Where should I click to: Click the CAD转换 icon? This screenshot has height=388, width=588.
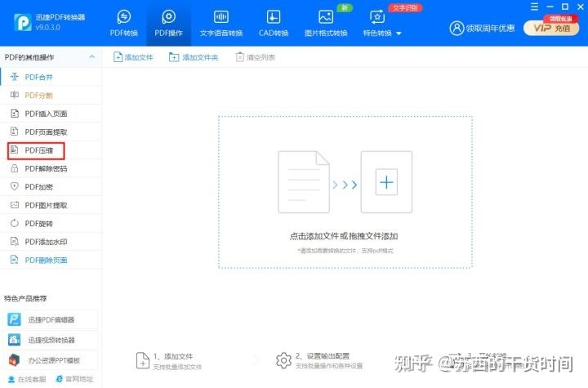[x=274, y=17]
